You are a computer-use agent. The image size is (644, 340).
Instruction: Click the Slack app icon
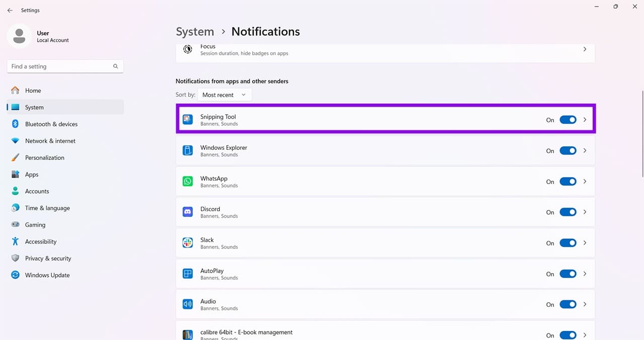tap(188, 243)
